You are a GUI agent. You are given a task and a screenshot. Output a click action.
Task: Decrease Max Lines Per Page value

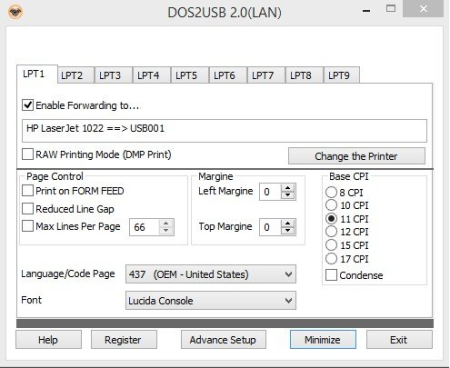pyautogui.click(x=166, y=231)
